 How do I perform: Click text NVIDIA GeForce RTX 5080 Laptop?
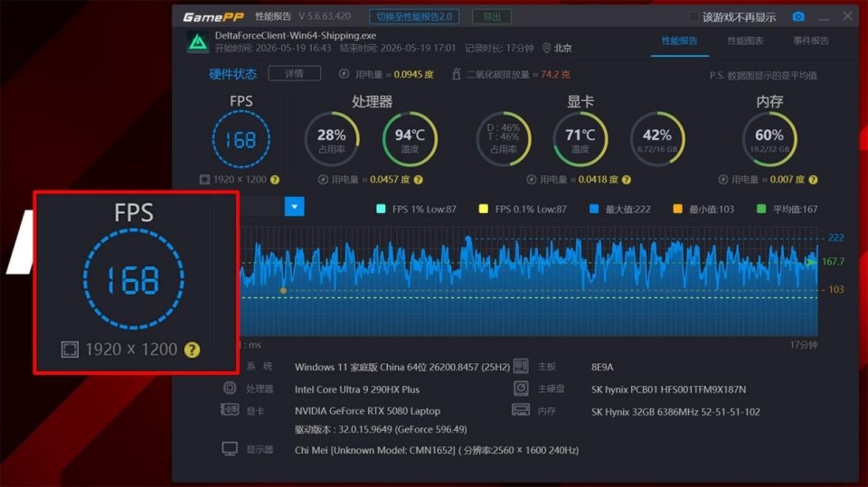click(368, 411)
